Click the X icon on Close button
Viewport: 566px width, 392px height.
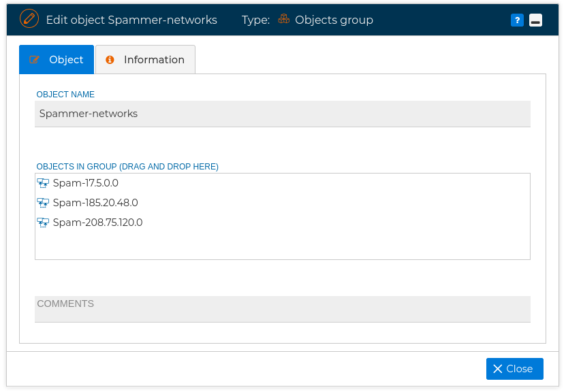(498, 369)
